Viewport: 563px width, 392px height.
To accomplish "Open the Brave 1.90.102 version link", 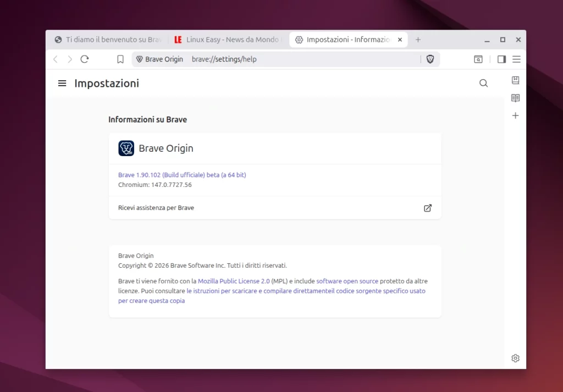I will coord(181,174).
